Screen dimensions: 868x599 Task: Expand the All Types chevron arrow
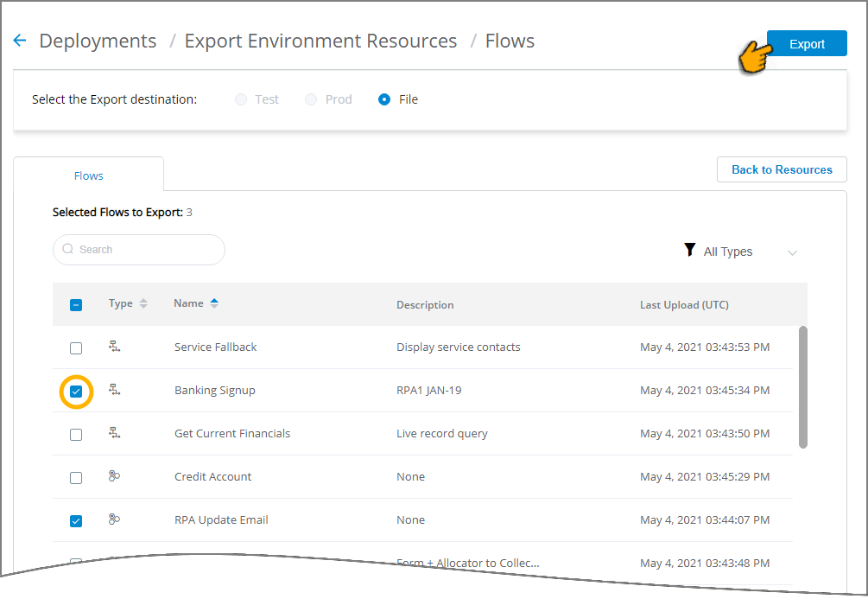click(x=792, y=252)
